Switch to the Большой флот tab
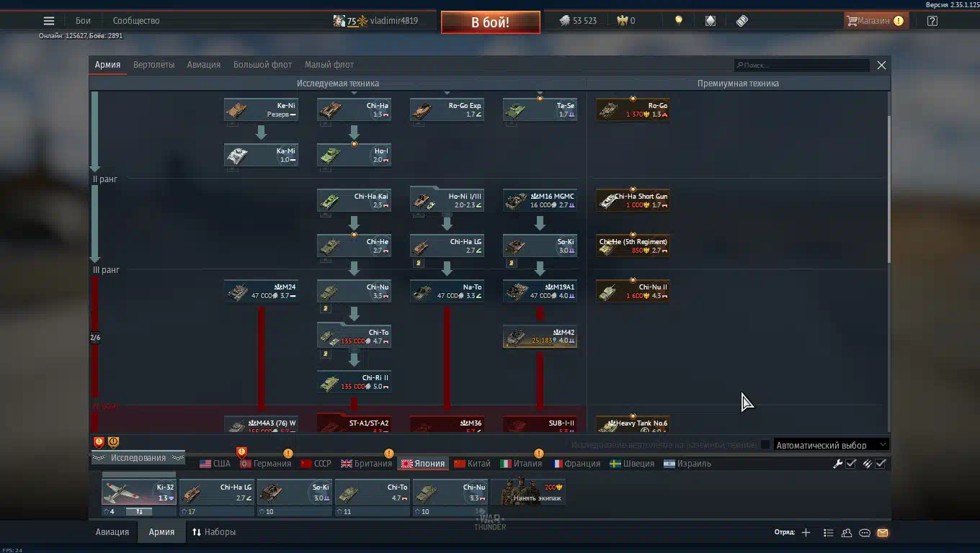The height and width of the screenshot is (553, 980). 262,65
